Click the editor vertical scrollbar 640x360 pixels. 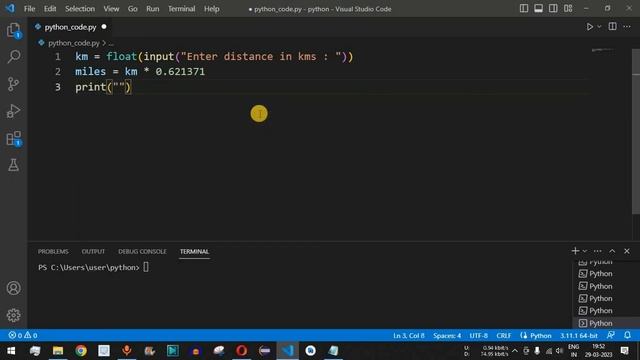coord(636,131)
